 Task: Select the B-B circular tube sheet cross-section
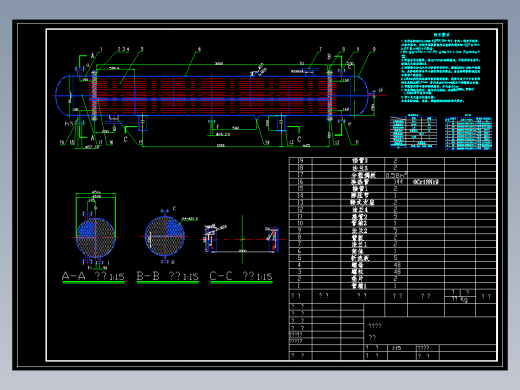(165, 236)
